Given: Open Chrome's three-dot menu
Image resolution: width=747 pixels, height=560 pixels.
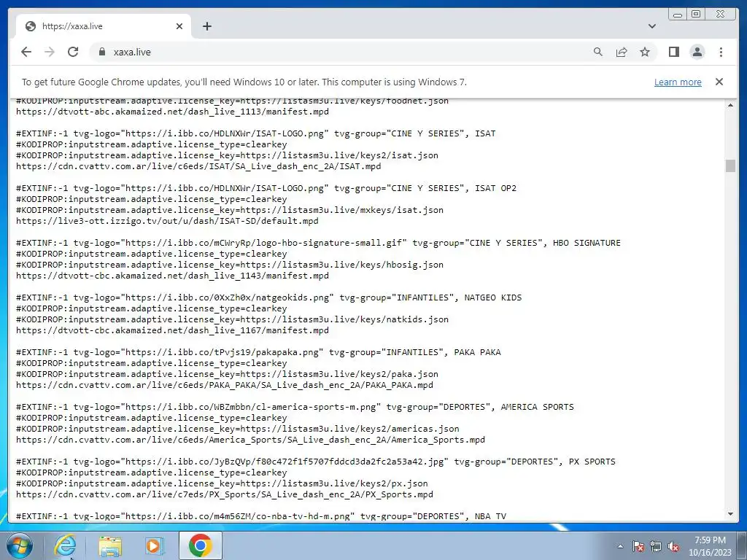Looking at the screenshot, I should click(x=721, y=52).
